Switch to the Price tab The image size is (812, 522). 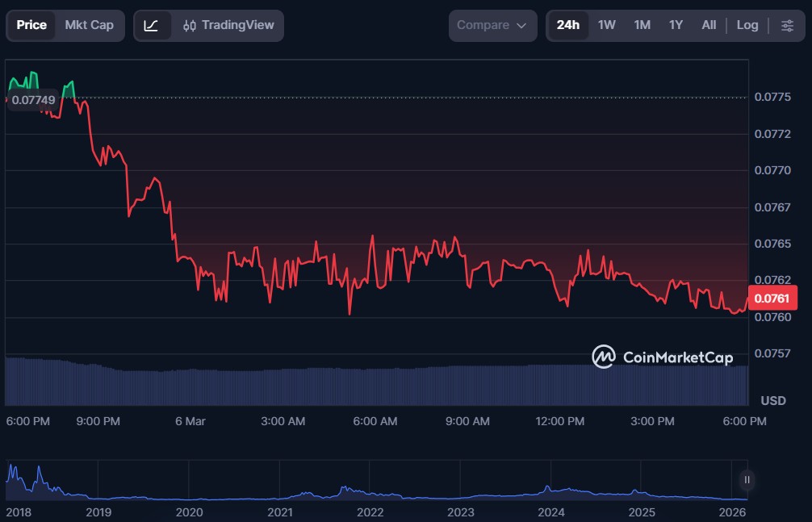[x=31, y=25]
